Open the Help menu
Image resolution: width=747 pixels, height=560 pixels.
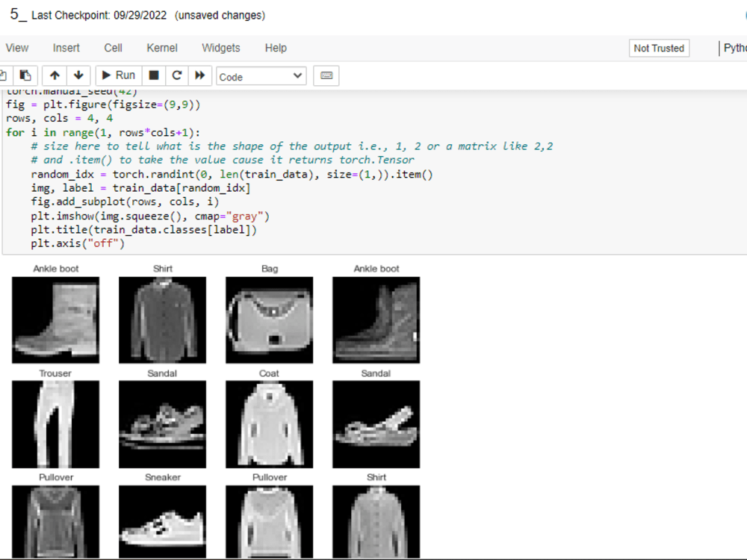click(276, 48)
